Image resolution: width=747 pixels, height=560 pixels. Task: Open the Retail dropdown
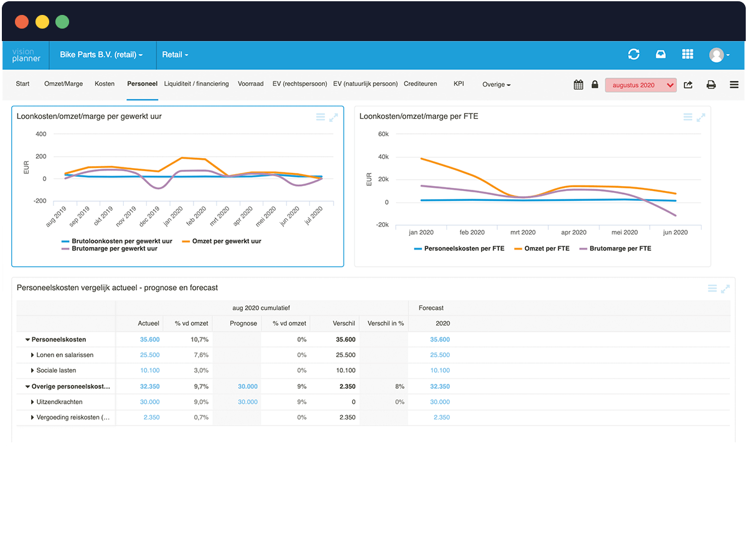pyautogui.click(x=175, y=55)
